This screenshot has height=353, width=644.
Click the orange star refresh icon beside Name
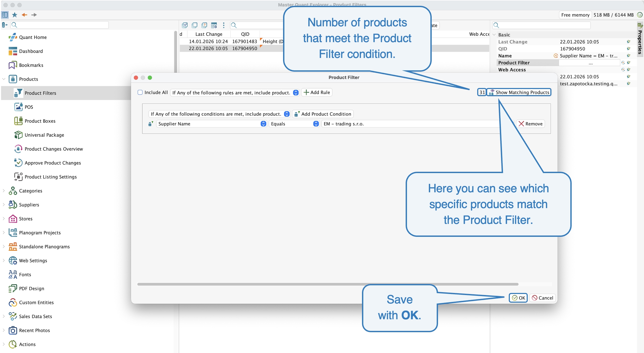click(x=556, y=56)
